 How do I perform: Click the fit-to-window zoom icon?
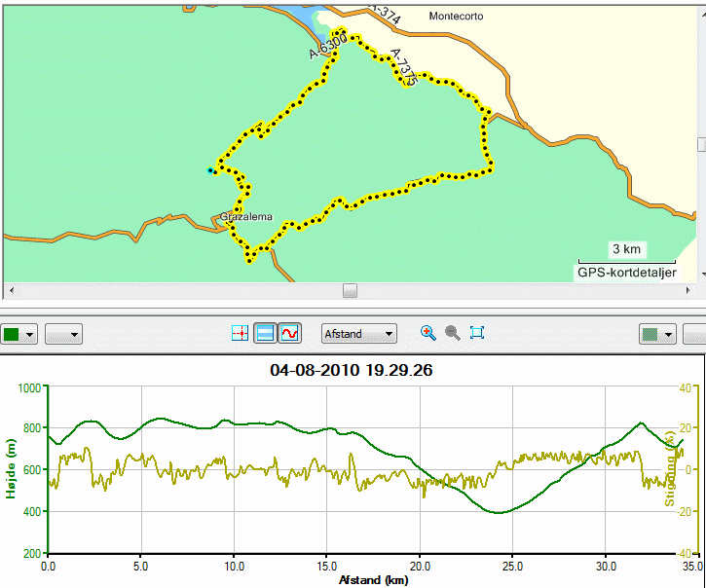point(477,333)
